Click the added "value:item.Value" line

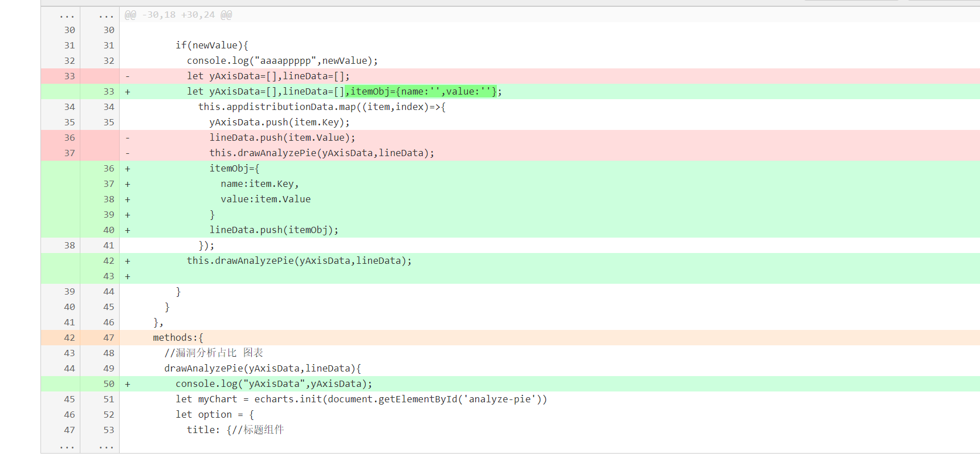[266, 199]
